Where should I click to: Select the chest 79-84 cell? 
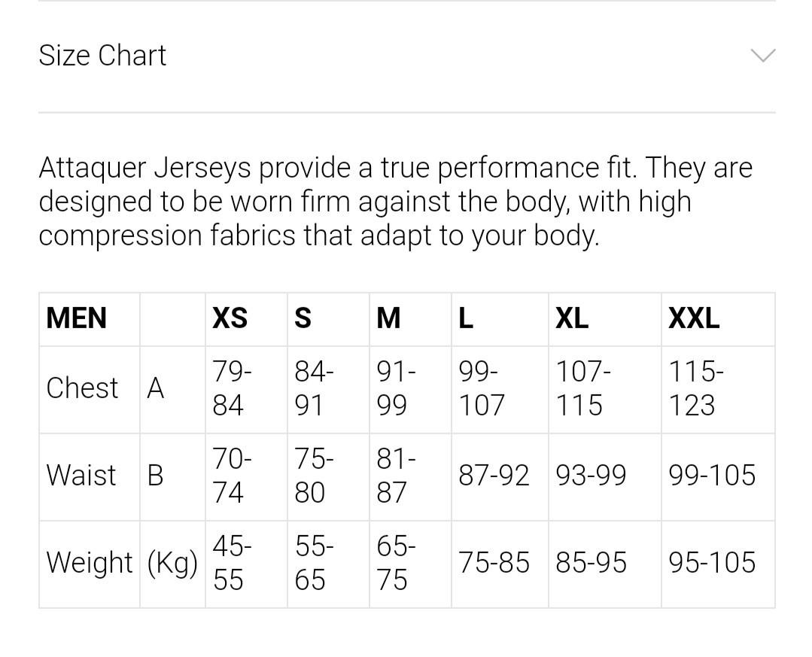coord(232,388)
